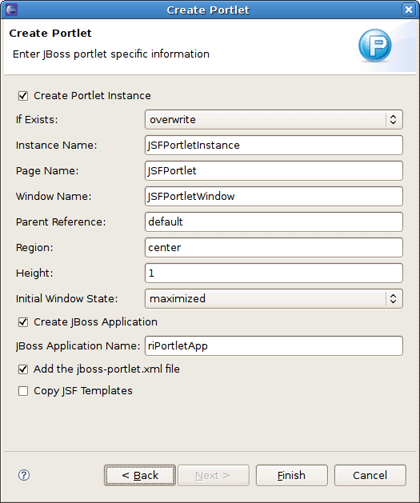Image resolution: width=420 pixels, height=503 pixels.
Task: Click the 'Create Portlet' bold heading
Action: [x=50, y=33]
